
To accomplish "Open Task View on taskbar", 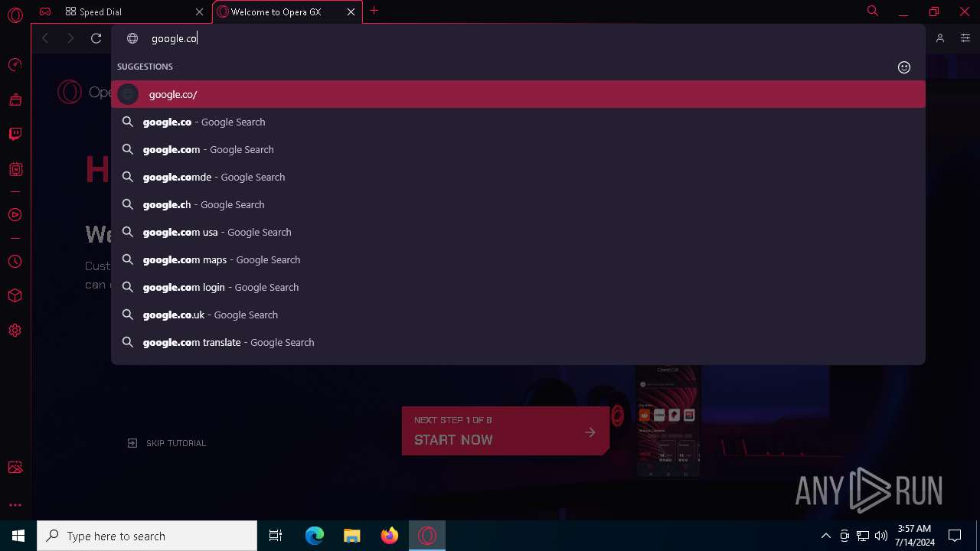I will click(x=276, y=536).
